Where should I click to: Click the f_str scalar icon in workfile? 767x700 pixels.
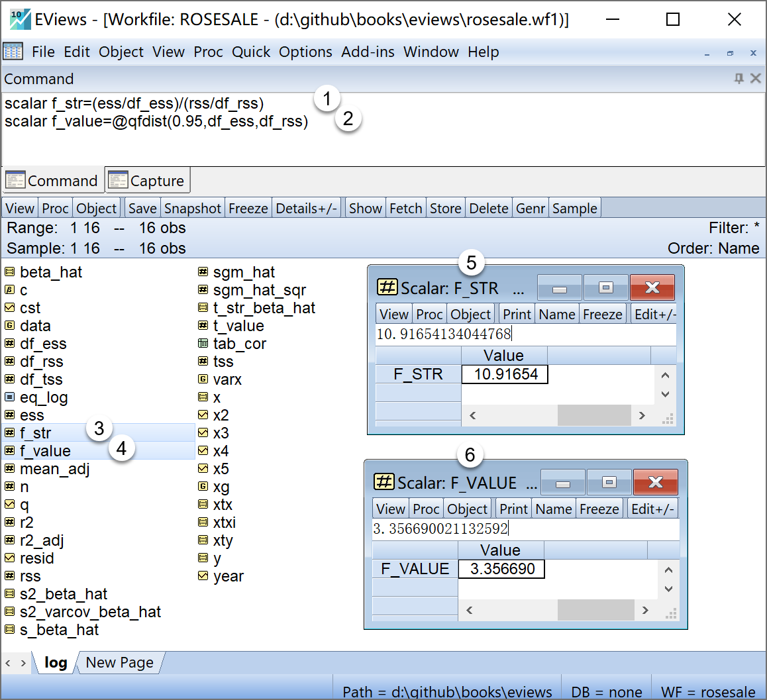9,433
